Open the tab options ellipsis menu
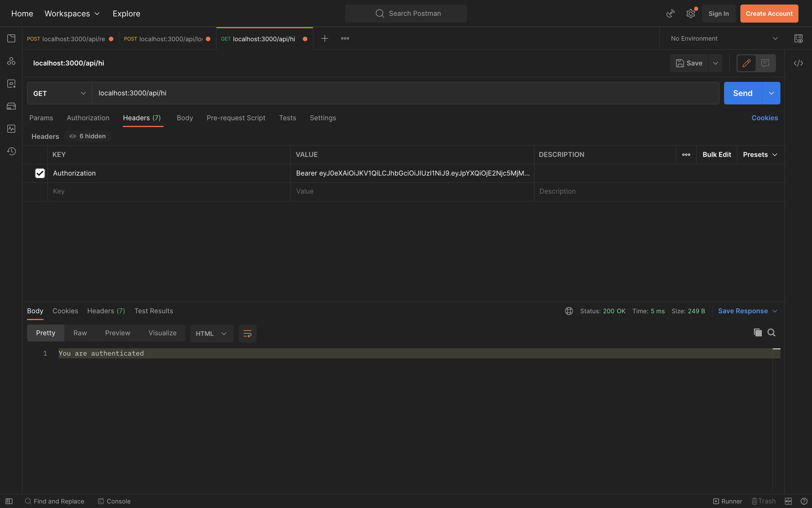Viewport: 812px width, 508px height. pyautogui.click(x=345, y=39)
